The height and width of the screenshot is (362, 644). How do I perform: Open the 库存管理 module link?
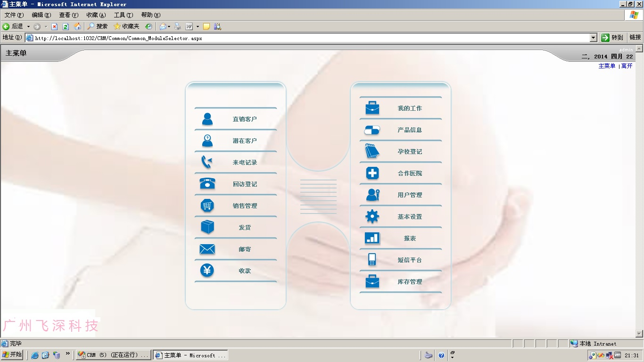pos(409,282)
